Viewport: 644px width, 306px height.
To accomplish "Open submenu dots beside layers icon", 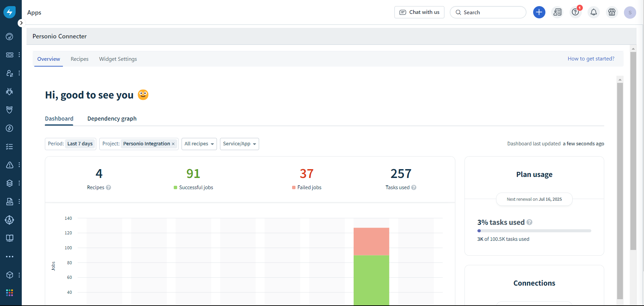I will click(x=19, y=183).
